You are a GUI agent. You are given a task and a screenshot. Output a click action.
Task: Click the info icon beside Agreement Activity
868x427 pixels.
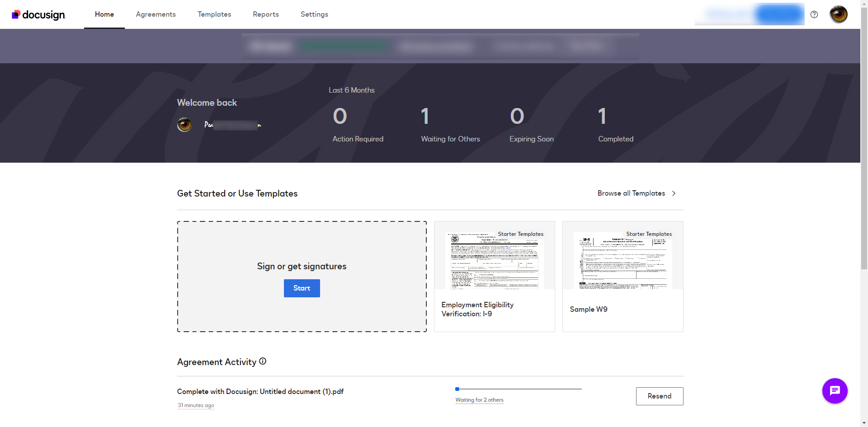click(263, 361)
